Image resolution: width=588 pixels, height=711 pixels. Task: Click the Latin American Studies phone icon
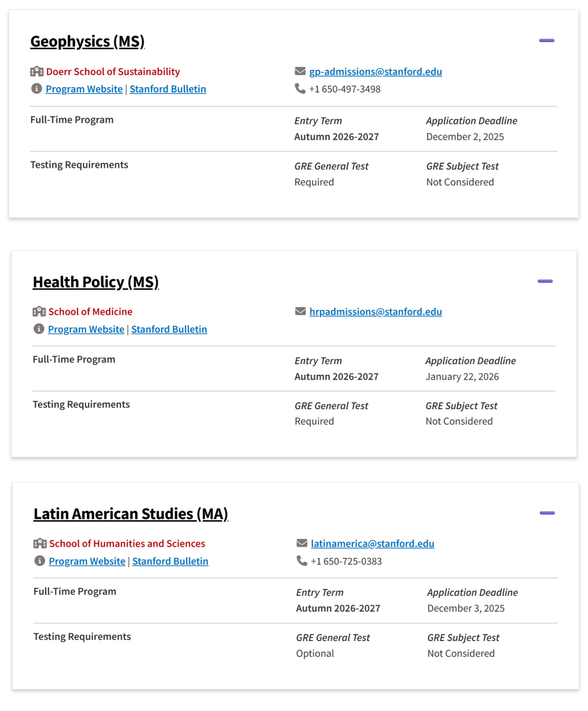pos(302,561)
